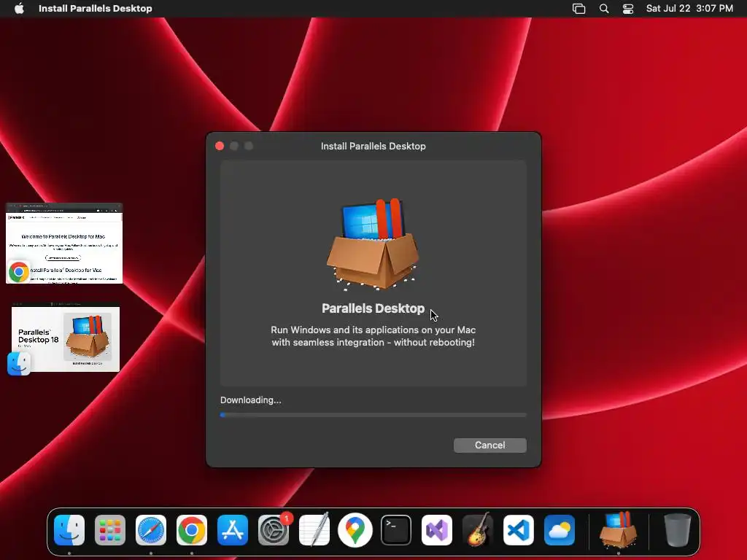Launch GarageBand from the Dock
This screenshot has height=560, width=747.
point(478,530)
